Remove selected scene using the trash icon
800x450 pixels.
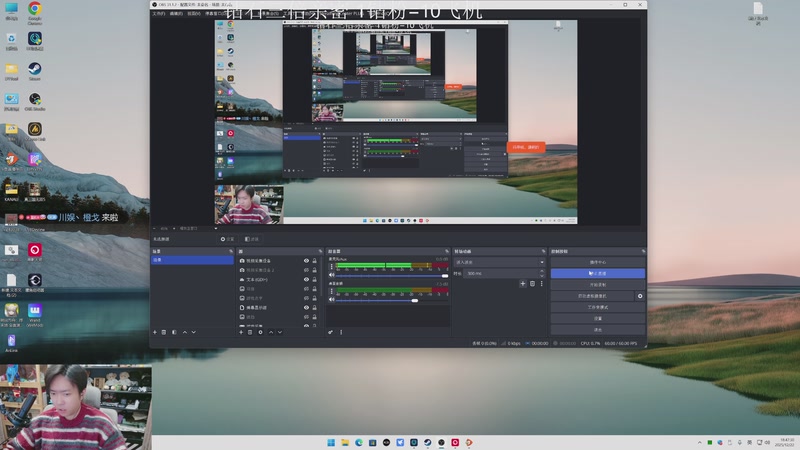pyautogui.click(x=164, y=332)
